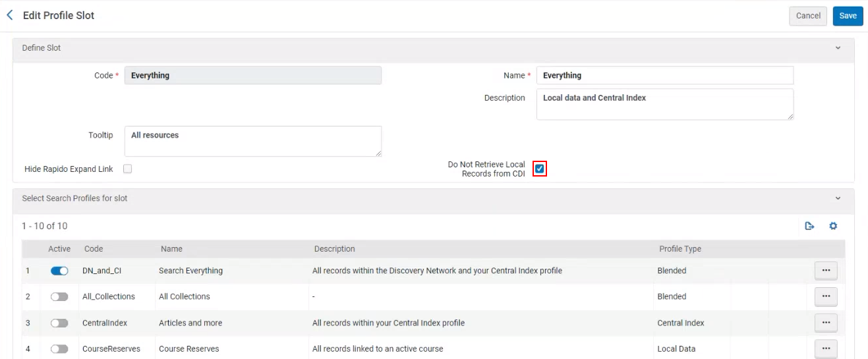Click the Cancel button
The image size is (868, 359).
coord(807,16)
